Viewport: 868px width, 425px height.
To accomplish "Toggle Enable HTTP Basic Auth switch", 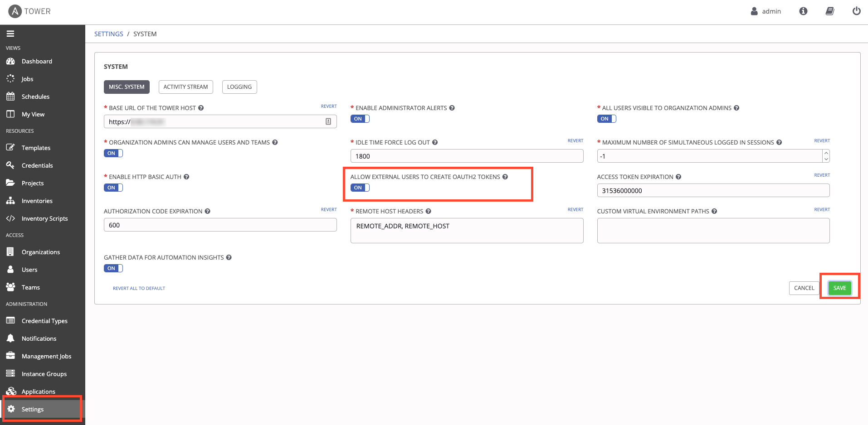I will click(x=113, y=188).
